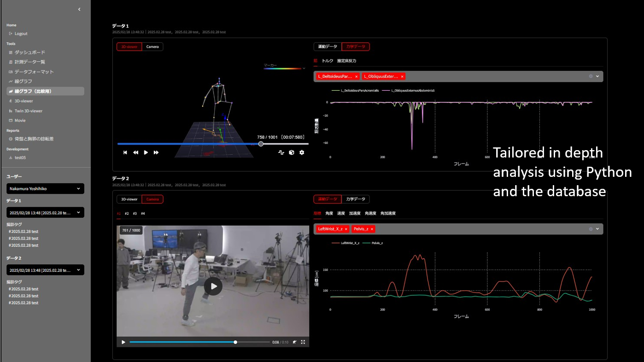Toggle L_ObliquusExternusAbdominisS legend entry

coord(407,91)
